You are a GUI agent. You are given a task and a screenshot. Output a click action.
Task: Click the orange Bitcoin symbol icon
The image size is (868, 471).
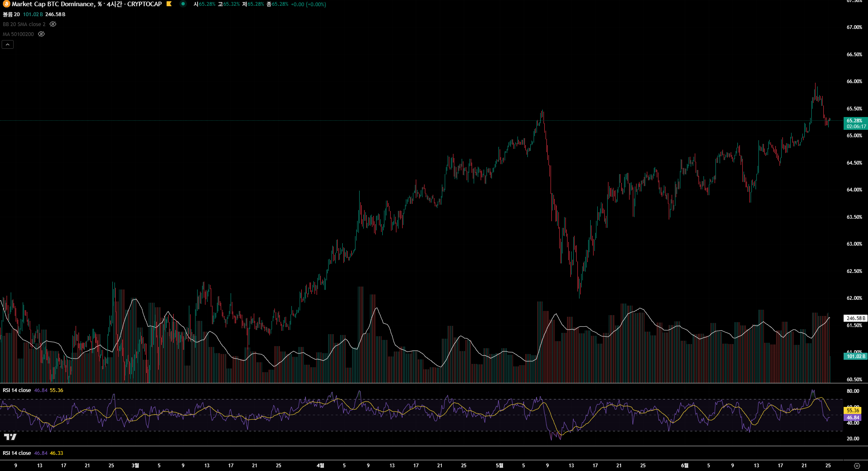pos(6,4)
